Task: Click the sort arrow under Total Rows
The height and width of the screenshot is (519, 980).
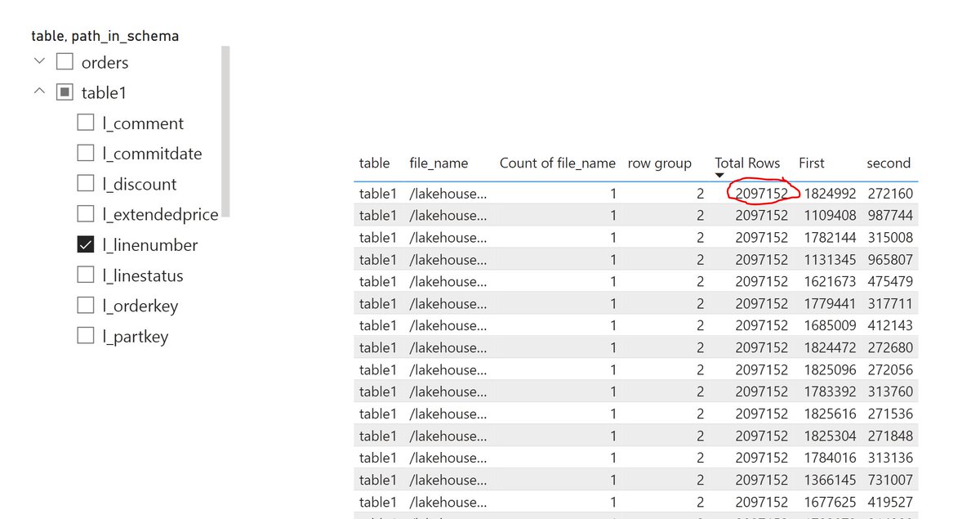Action: 719,175
